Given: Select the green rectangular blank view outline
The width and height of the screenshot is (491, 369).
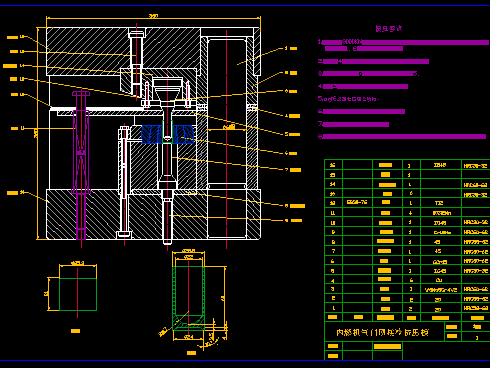Looking at the screenshot, I should [x=78, y=294].
